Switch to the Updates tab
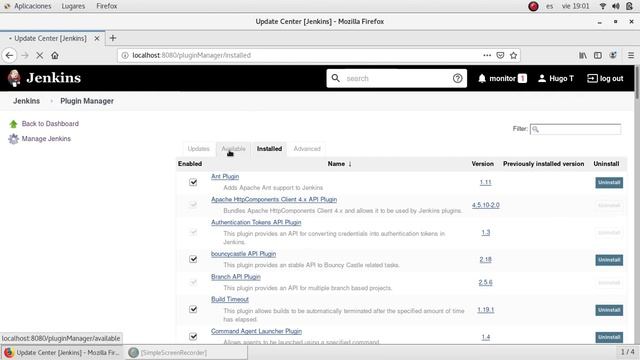 [x=198, y=149]
